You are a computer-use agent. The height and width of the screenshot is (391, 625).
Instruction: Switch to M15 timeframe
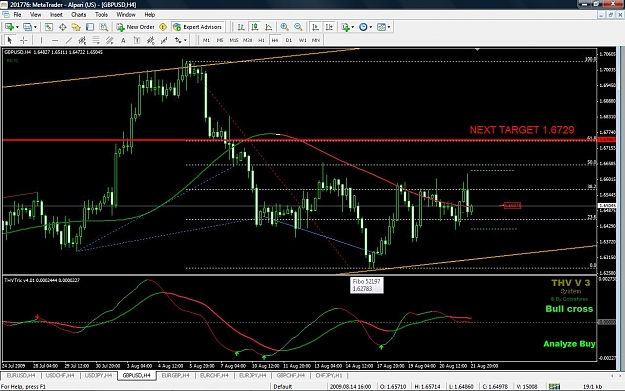tap(234, 40)
